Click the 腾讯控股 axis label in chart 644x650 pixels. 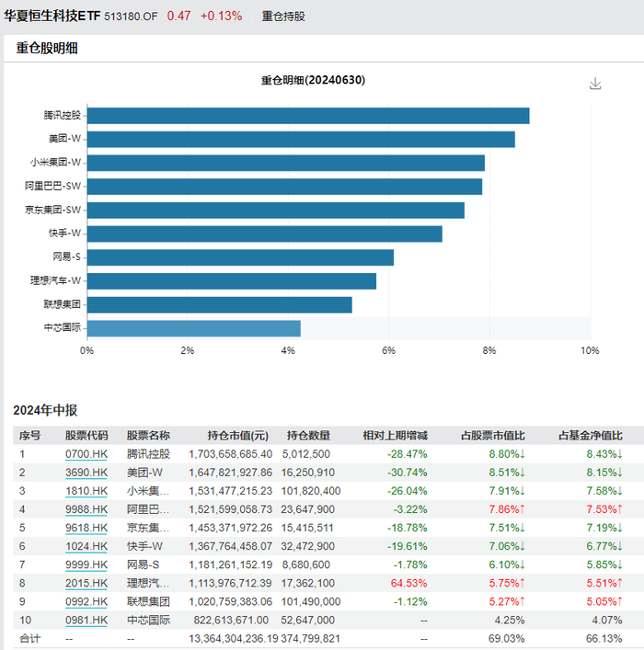63,115
